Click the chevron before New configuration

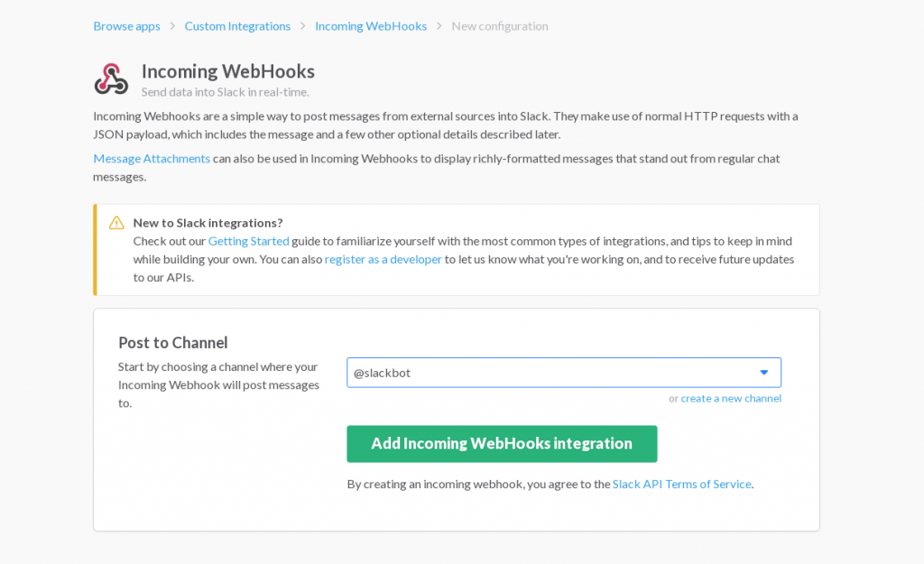(x=439, y=26)
